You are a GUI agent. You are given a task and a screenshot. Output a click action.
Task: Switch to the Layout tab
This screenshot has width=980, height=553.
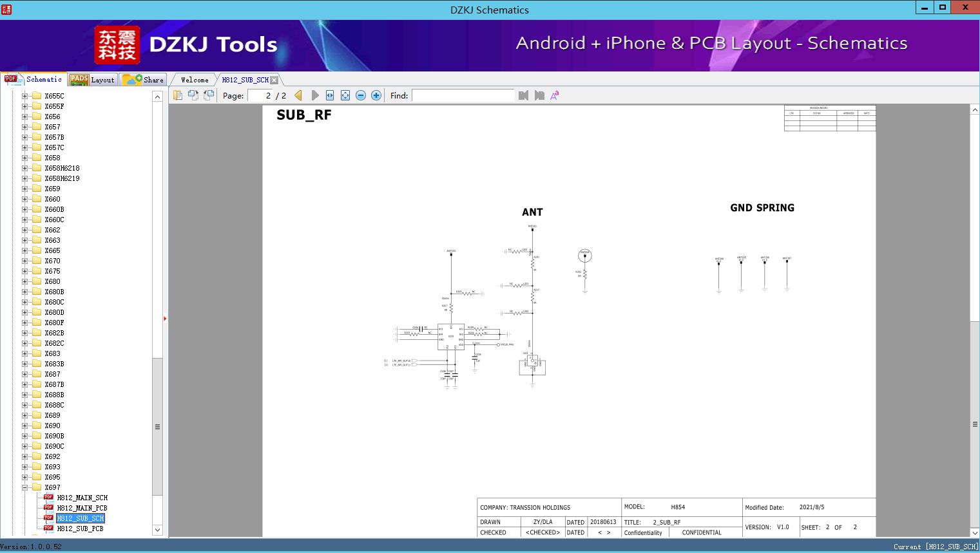pyautogui.click(x=92, y=80)
